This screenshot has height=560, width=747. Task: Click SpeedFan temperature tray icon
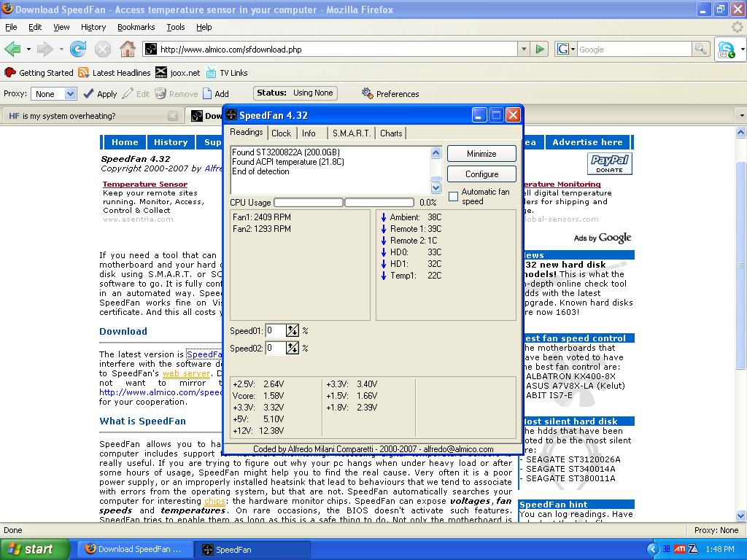(x=667, y=550)
